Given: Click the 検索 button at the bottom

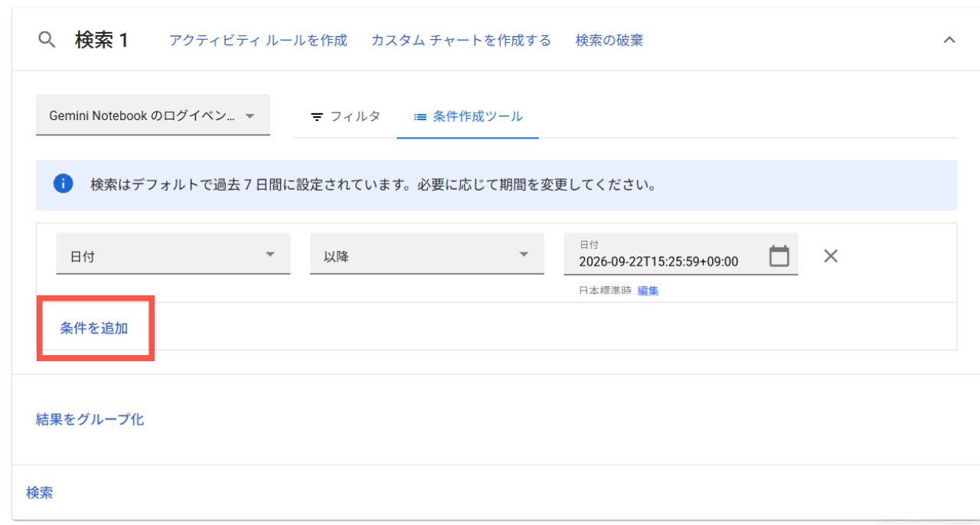Looking at the screenshot, I should pos(40,493).
